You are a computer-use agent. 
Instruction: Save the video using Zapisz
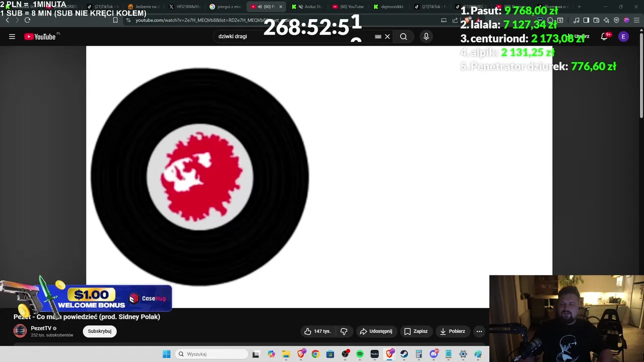tap(416, 331)
